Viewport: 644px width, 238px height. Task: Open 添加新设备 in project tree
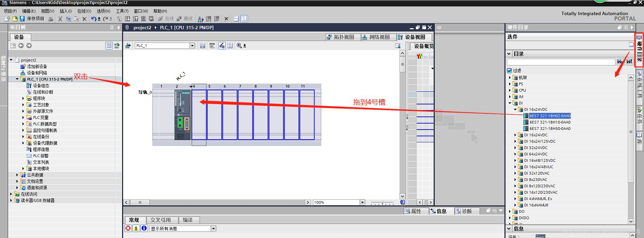(x=37, y=66)
